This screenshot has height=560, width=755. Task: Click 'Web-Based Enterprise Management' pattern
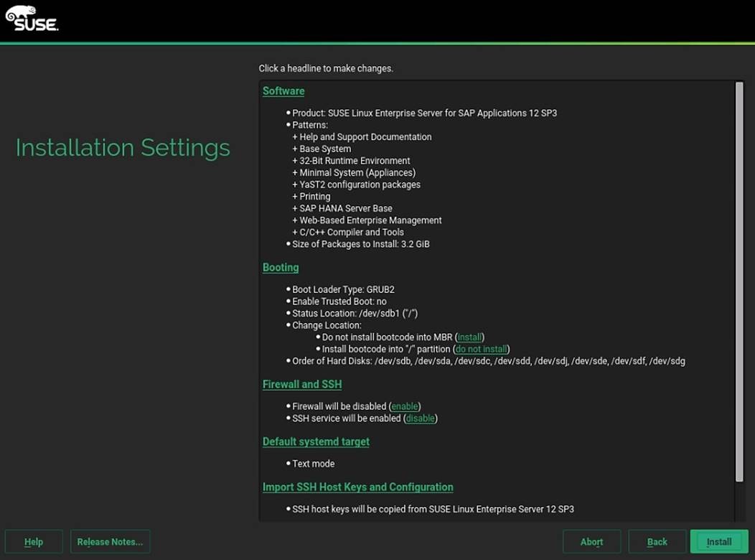(x=367, y=220)
